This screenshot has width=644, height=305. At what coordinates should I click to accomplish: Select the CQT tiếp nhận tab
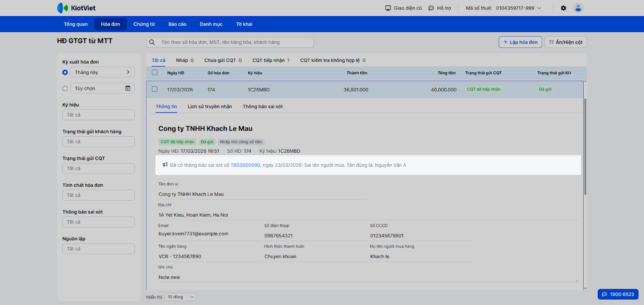[x=271, y=60]
